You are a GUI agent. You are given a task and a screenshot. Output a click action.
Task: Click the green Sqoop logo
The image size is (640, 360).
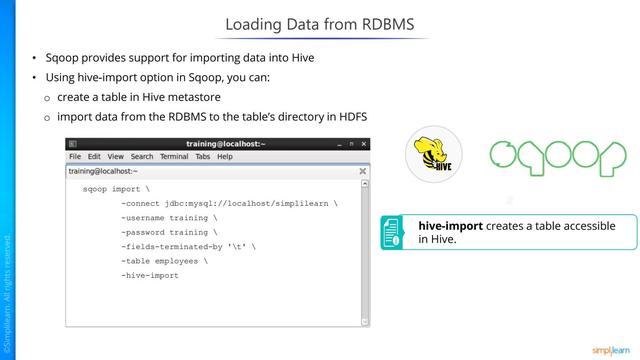pos(558,158)
